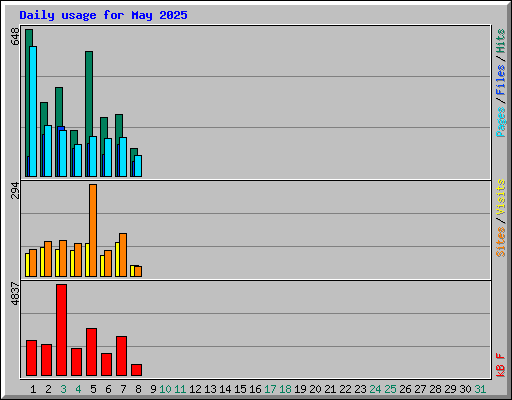Click the red KB bar for day 8
The height and width of the screenshot is (400, 512).
click(136, 370)
